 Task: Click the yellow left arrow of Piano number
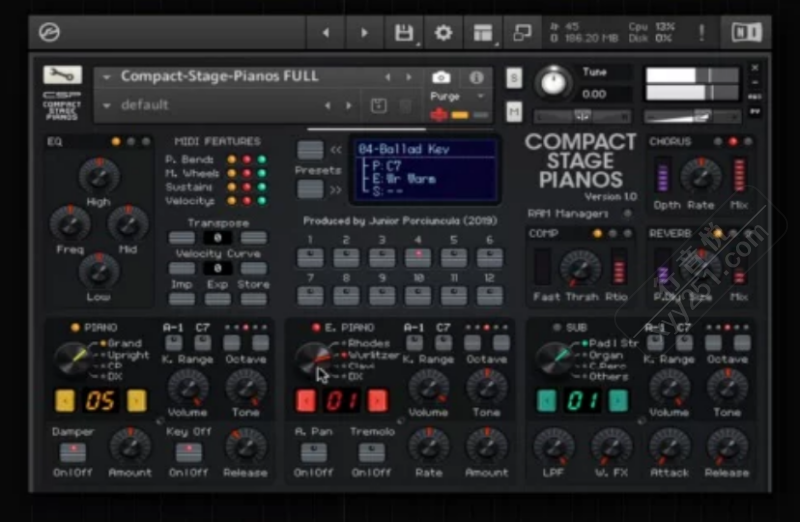click(65, 401)
